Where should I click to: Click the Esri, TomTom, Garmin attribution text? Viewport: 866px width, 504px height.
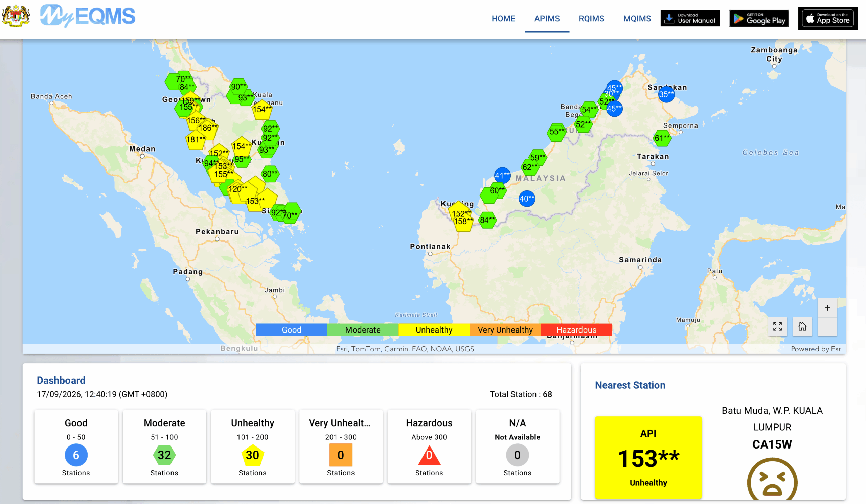pyautogui.click(x=405, y=349)
